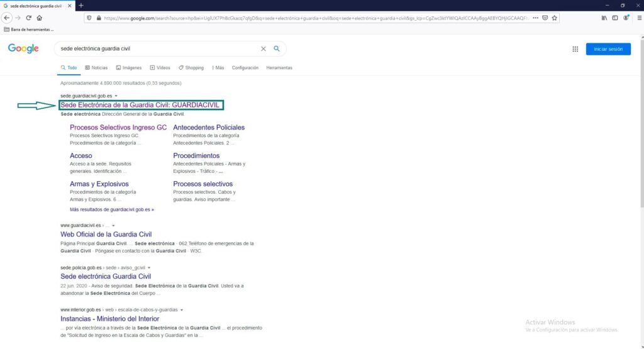Click the Google logo
Image resolution: width=644 pixels, height=349 pixels.
[23, 48]
